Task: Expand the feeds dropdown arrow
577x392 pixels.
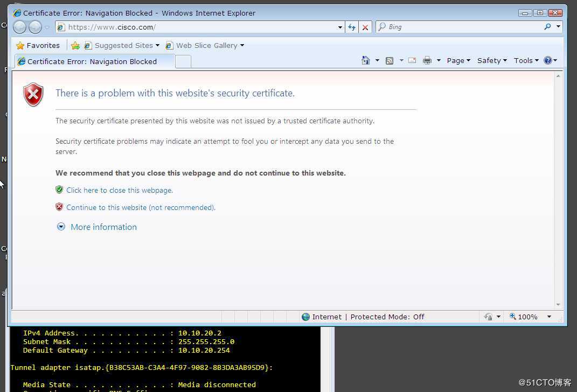Action: (x=401, y=60)
